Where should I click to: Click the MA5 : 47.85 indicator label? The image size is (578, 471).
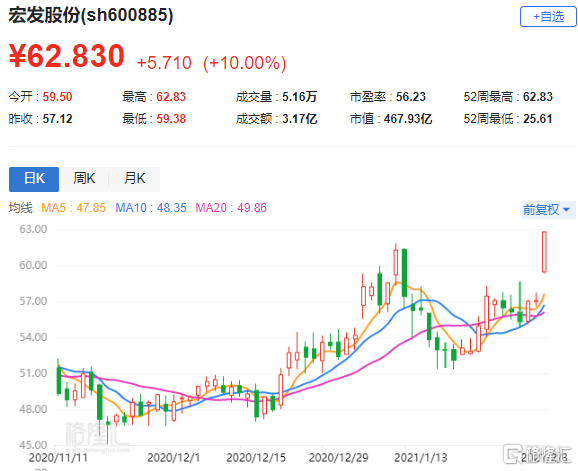click(x=73, y=208)
